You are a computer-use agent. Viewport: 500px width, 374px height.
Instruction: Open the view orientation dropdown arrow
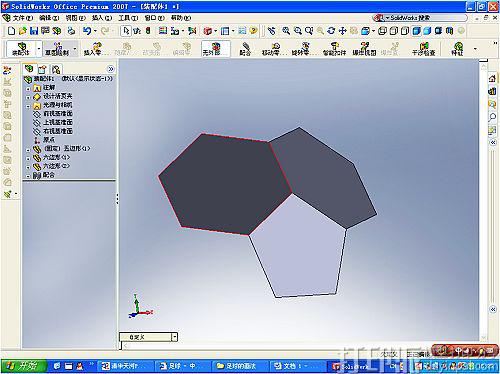374,31
